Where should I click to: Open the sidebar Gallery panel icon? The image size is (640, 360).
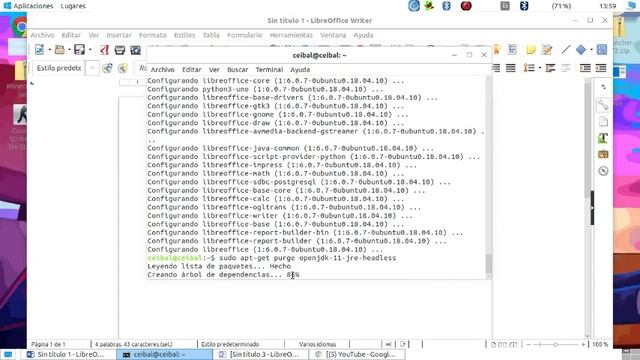603,154
